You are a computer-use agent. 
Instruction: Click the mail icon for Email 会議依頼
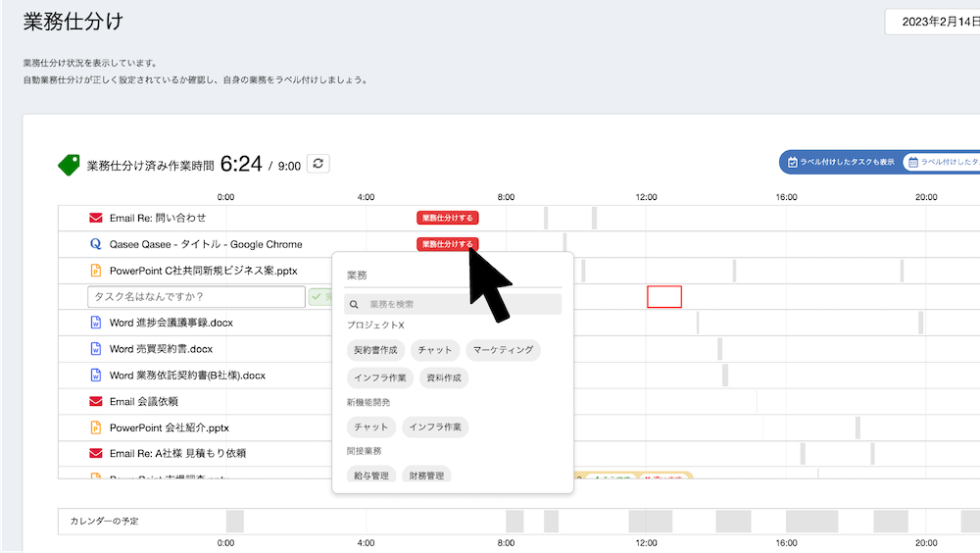click(96, 401)
